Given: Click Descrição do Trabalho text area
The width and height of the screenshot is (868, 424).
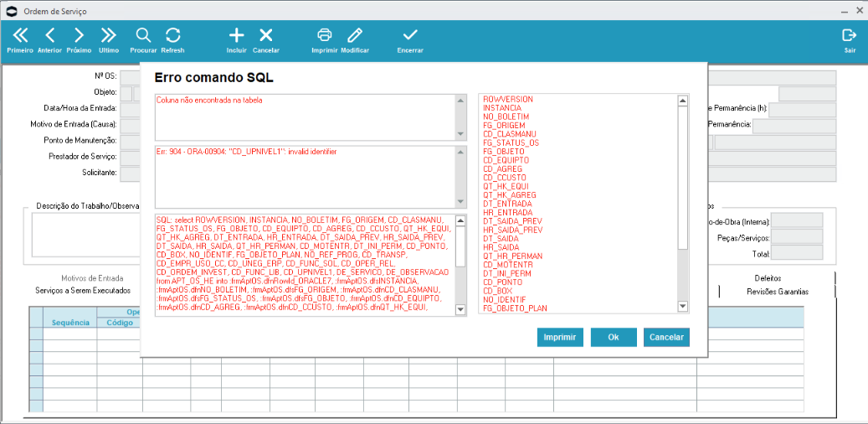Looking at the screenshot, I should tap(86, 235).
